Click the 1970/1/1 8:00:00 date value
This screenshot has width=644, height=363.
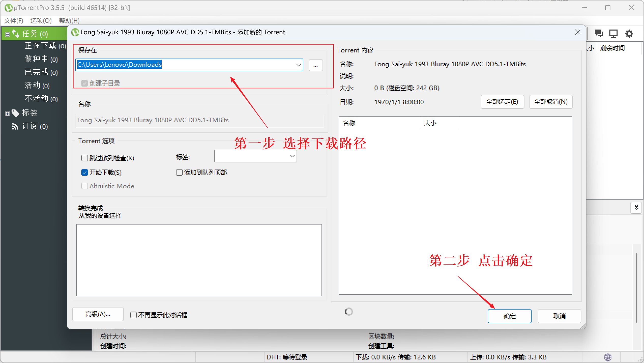click(x=399, y=102)
